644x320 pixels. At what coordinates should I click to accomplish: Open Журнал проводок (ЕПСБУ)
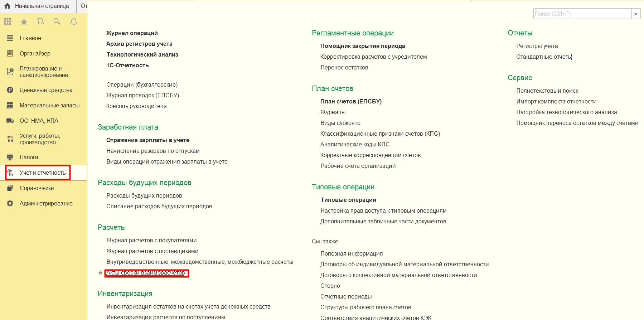tap(142, 95)
